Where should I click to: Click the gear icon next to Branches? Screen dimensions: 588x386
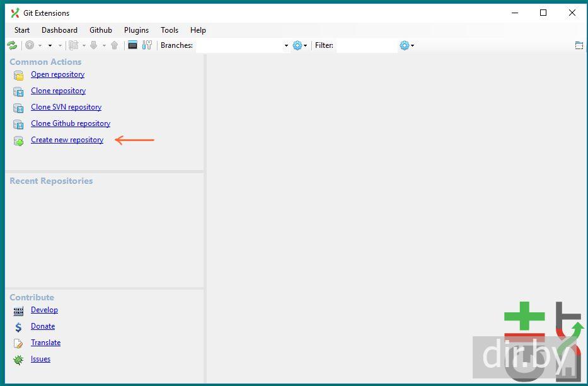[297, 45]
